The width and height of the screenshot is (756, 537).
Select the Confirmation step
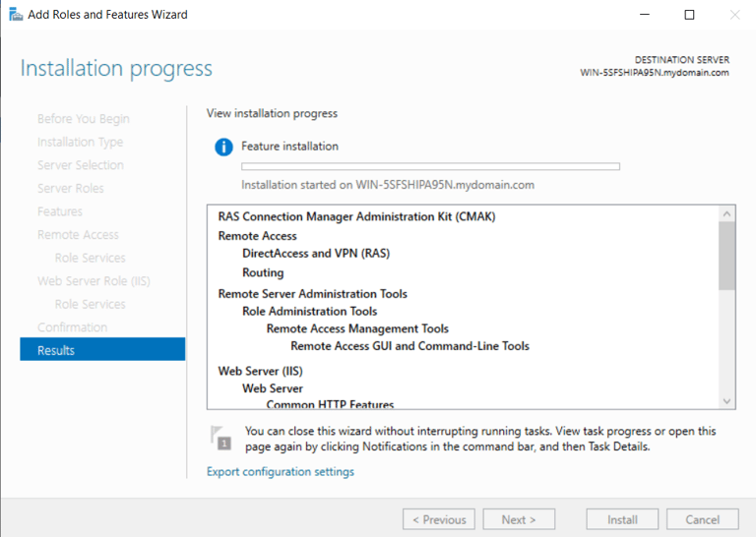coord(72,327)
